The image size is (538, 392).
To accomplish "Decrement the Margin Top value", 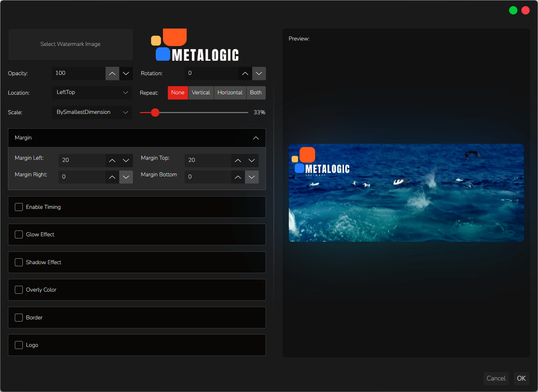I will (252, 160).
